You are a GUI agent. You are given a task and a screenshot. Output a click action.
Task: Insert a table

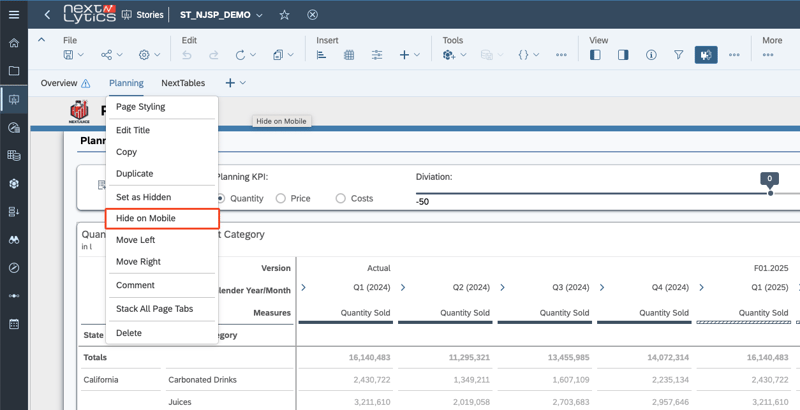click(x=349, y=55)
